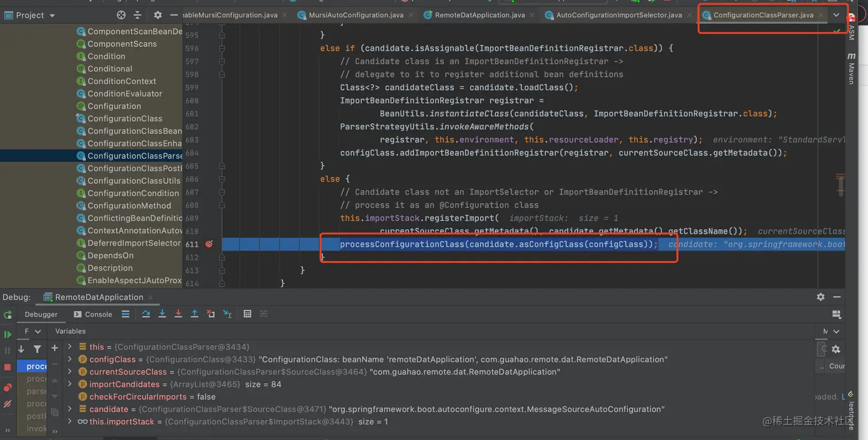The height and width of the screenshot is (440, 868).
Task: Open the Maven tool window
Action: [x=851, y=69]
